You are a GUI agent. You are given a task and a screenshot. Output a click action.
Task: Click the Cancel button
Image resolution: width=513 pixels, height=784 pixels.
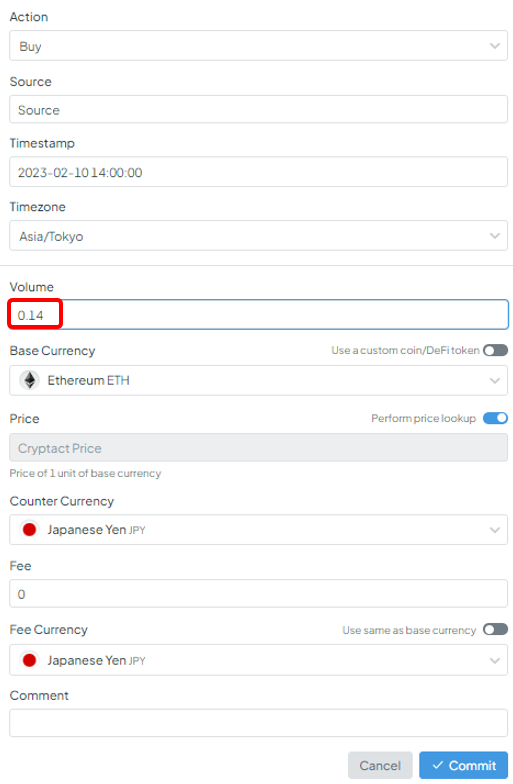[380, 765]
